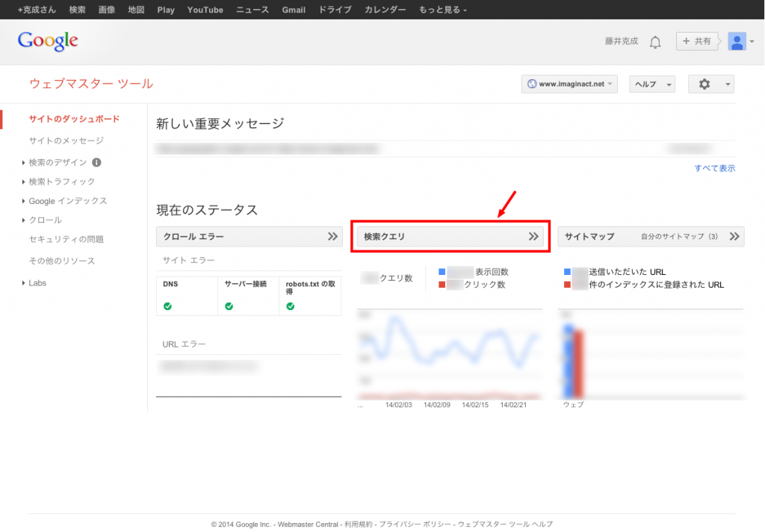Open YouTube from the top bar
This screenshot has width=765, height=532.
205,10
